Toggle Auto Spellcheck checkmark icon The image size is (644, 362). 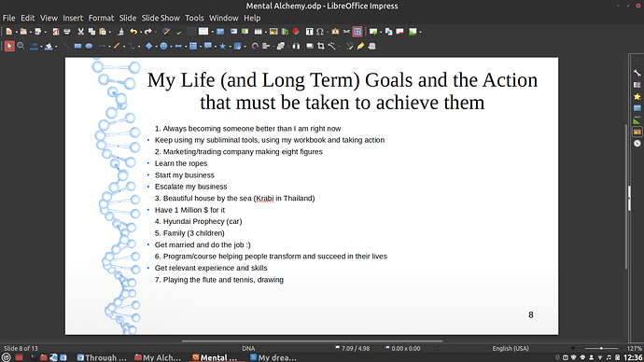tap(178, 32)
